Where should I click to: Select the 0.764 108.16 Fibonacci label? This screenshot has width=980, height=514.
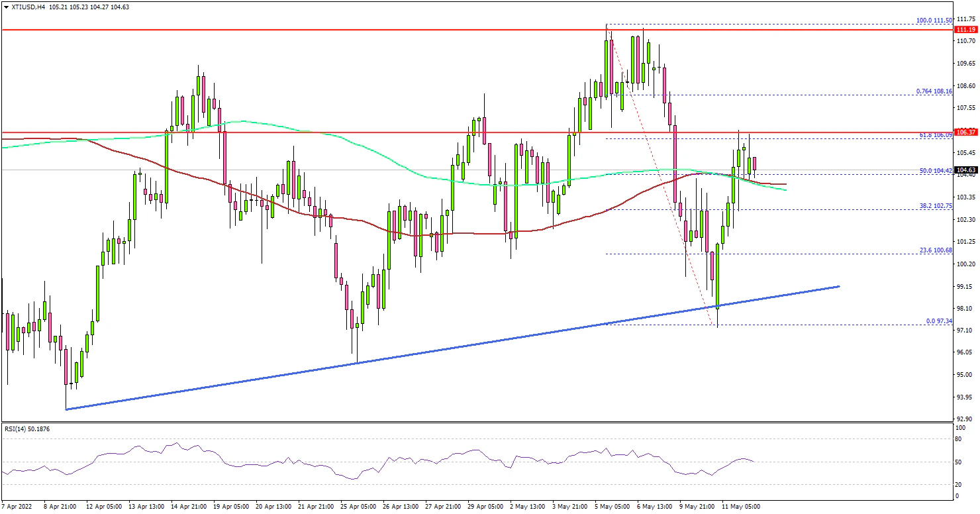934,91
